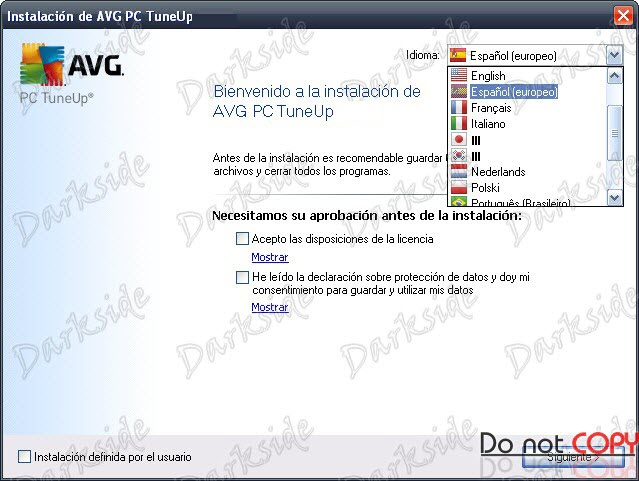Click the Italian flag icon
The height and width of the screenshot is (481, 639).
(x=458, y=124)
